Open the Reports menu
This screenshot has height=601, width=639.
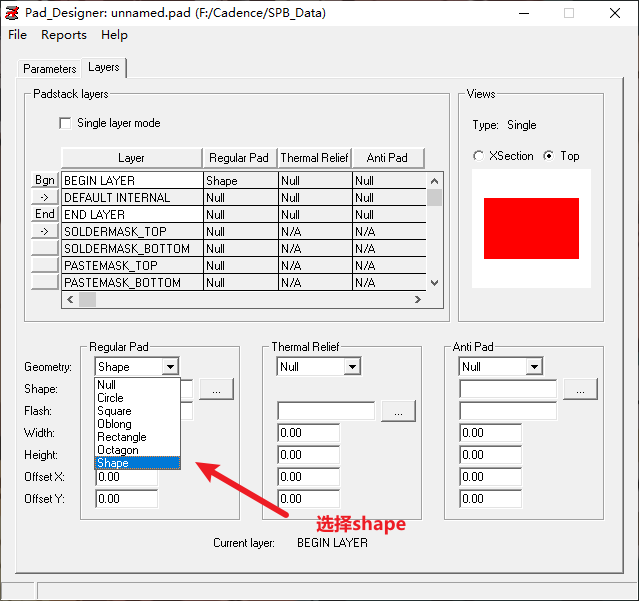pos(64,35)
